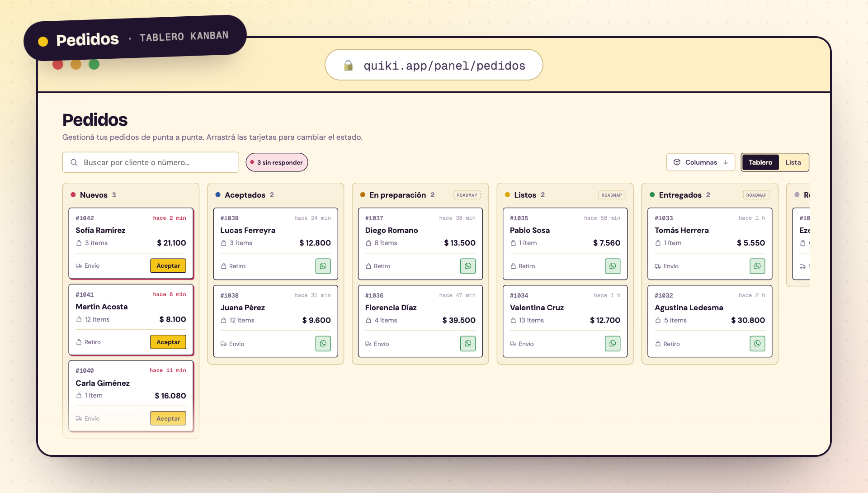Open WhatsApp chat for Juana Pérez order
Viewport: 868px width, 493px height.
(323, 344)
